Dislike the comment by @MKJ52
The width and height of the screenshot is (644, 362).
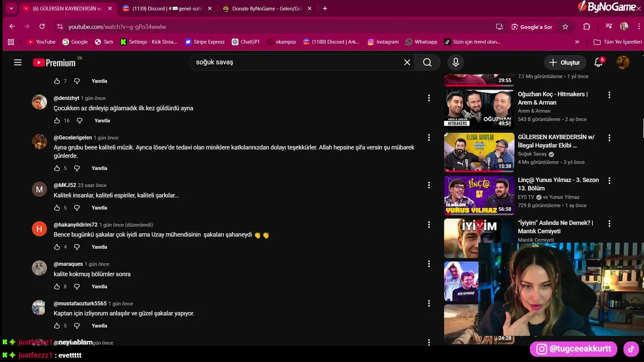click(77, 208)
